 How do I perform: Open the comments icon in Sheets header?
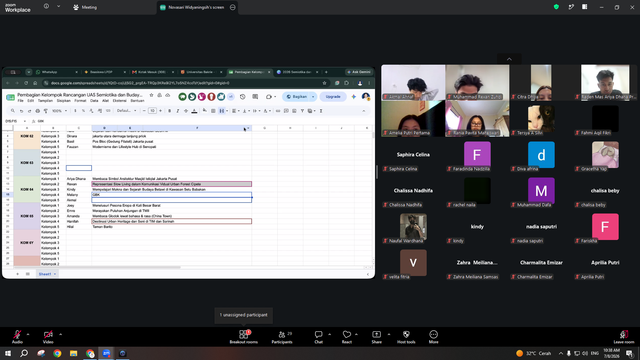pyautogui.click(x=255, y=97)
